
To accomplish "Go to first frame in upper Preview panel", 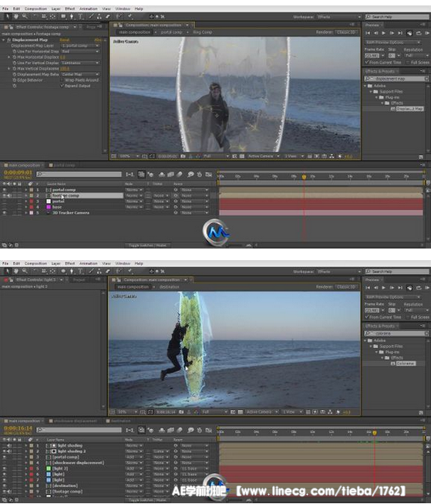I will click(368, 32).
